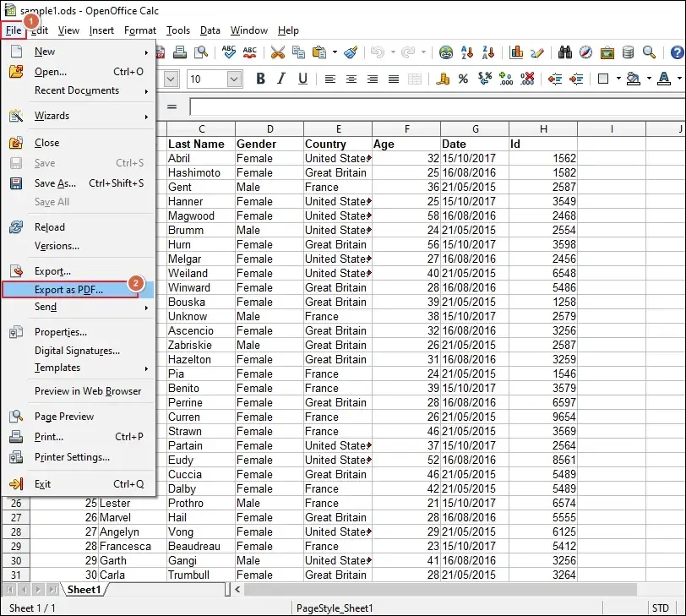Open the font size dropdown showing 10
The height and width of the screenshot is (616, 686).
click(x=234, y=79)
